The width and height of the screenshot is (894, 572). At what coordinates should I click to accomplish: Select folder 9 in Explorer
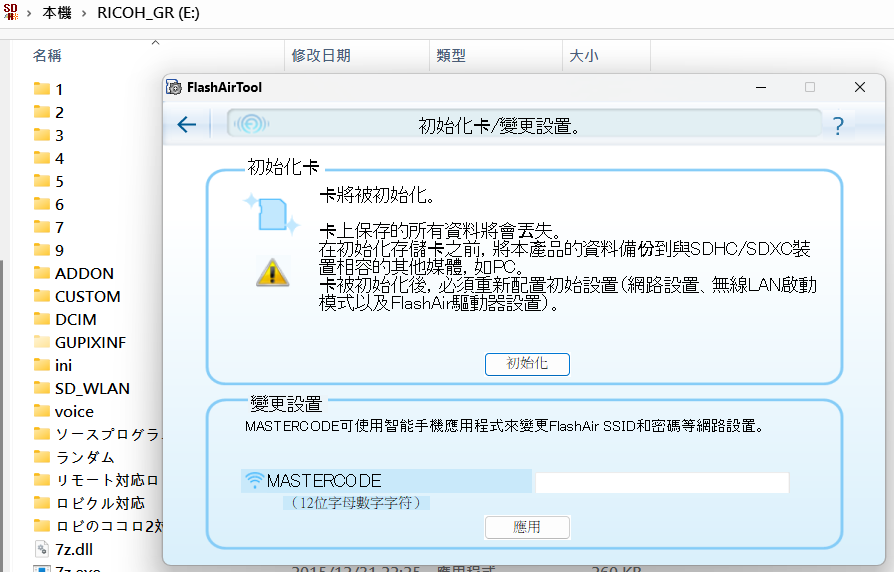[48, 250]
